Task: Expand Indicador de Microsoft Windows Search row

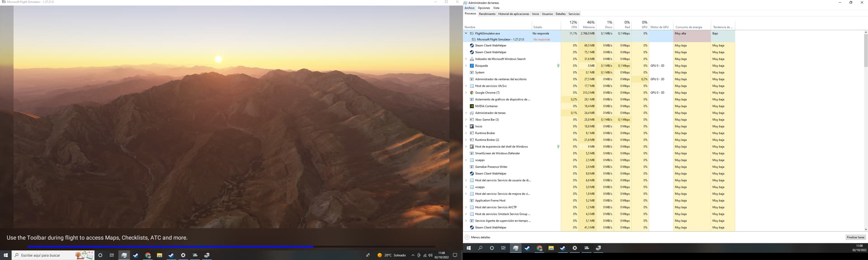Action: [466, 59]
